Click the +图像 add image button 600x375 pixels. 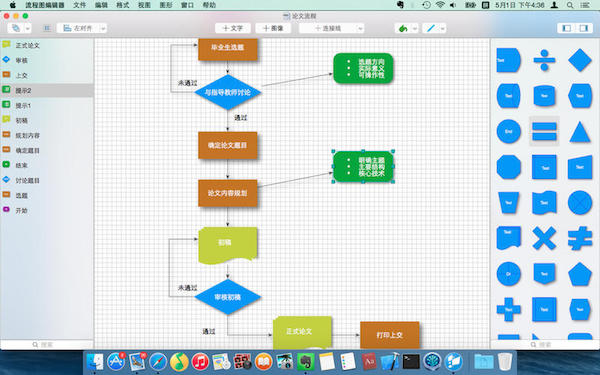273,28
